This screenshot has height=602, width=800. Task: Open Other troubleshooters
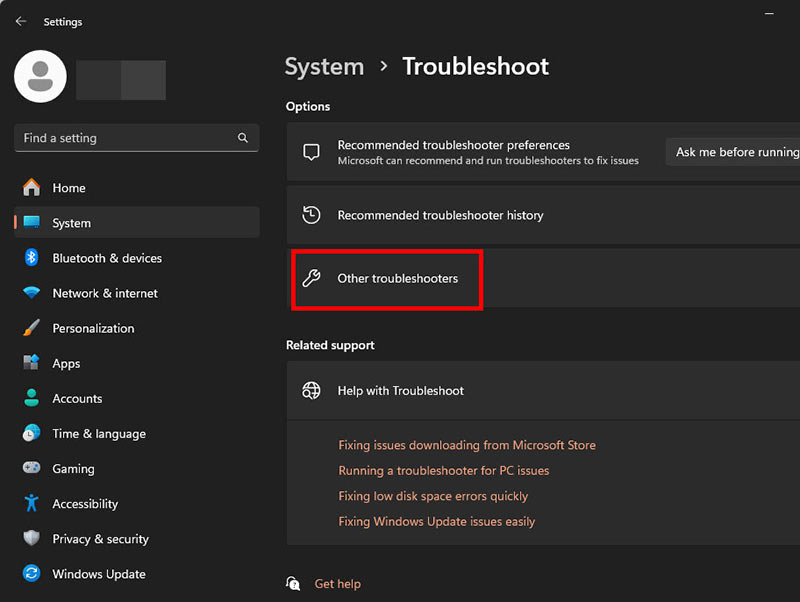pos(543,278)
